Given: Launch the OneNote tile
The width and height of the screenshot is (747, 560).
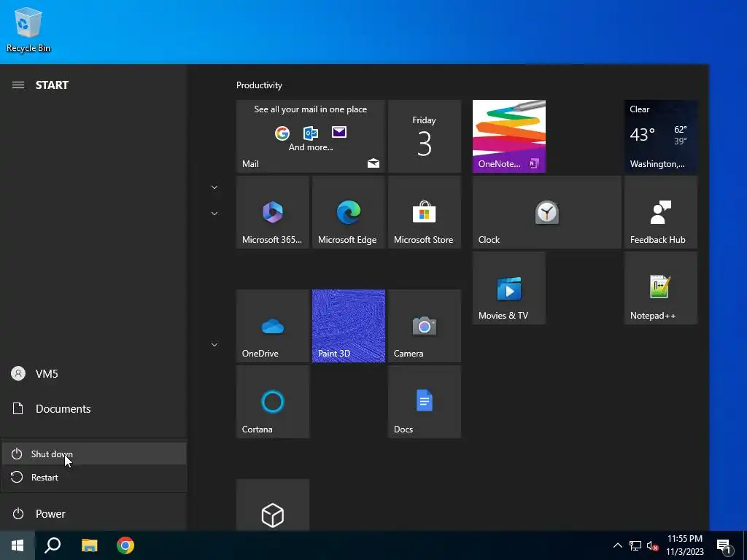Looking at the screenshot, I should tap(508, 136).
